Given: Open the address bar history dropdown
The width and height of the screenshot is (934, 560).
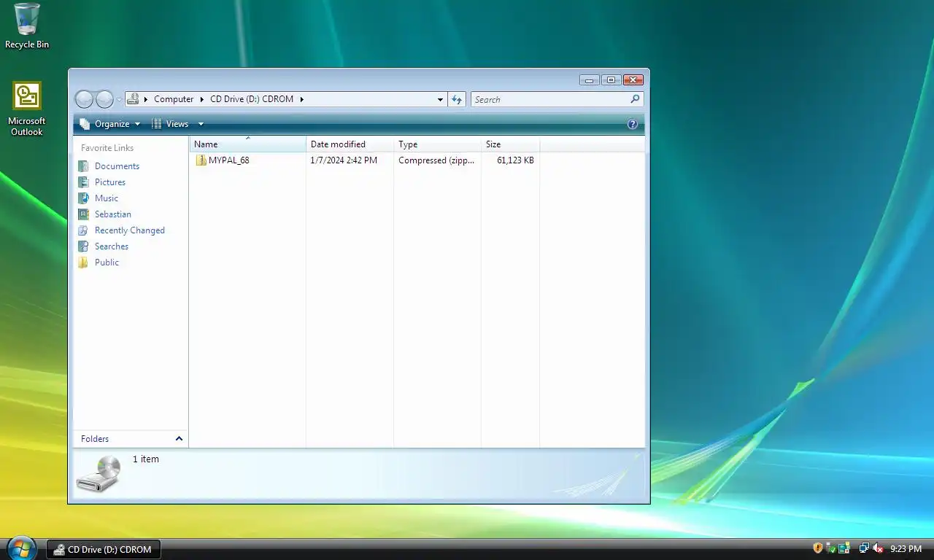Looking at the screenshot, I should tap(440, 100).
